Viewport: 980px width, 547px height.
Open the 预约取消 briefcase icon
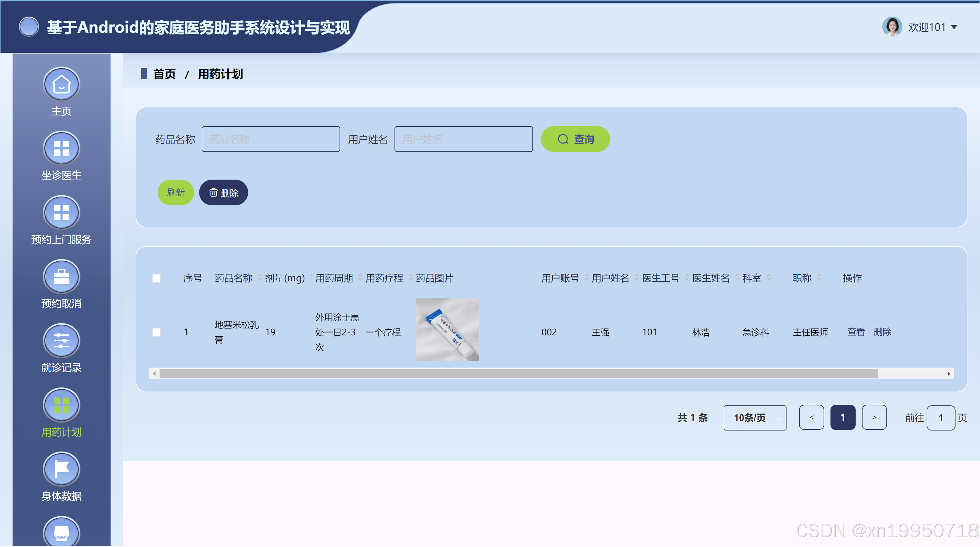(x=61, y=277)
